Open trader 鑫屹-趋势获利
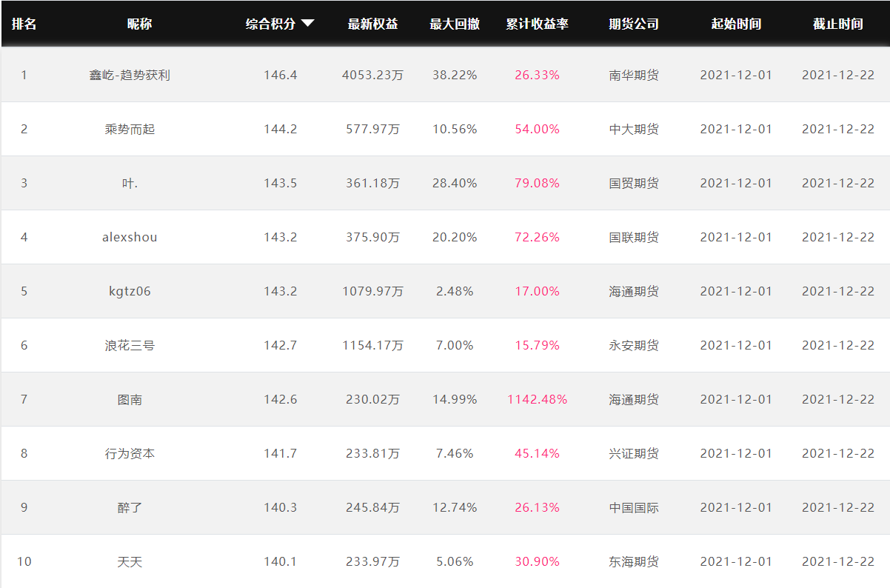This screenshot has width=890, height=588. 130,75
